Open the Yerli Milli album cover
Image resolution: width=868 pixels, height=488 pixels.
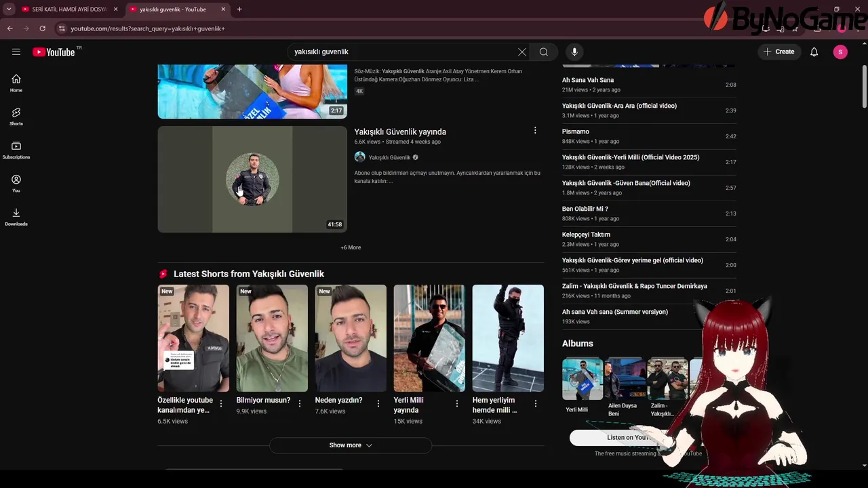(x=582, y=379)
